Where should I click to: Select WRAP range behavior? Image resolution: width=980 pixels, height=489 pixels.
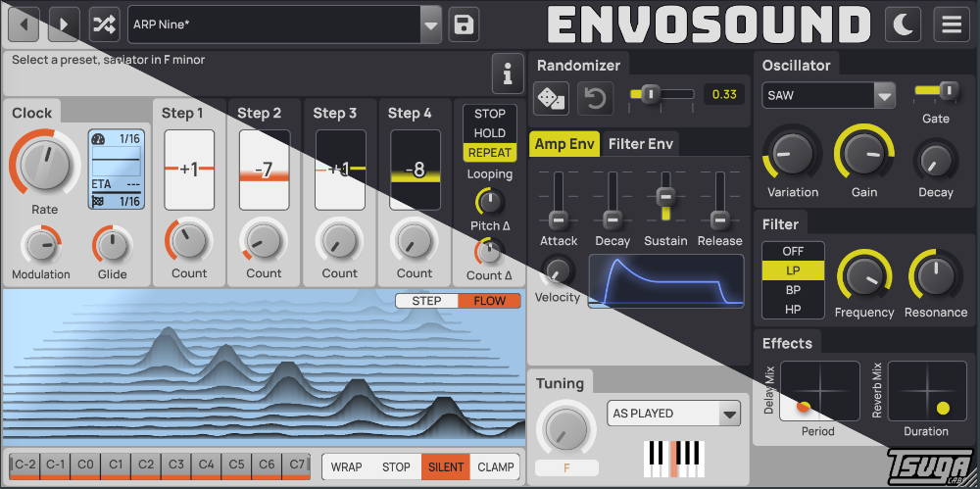(347, 467)
